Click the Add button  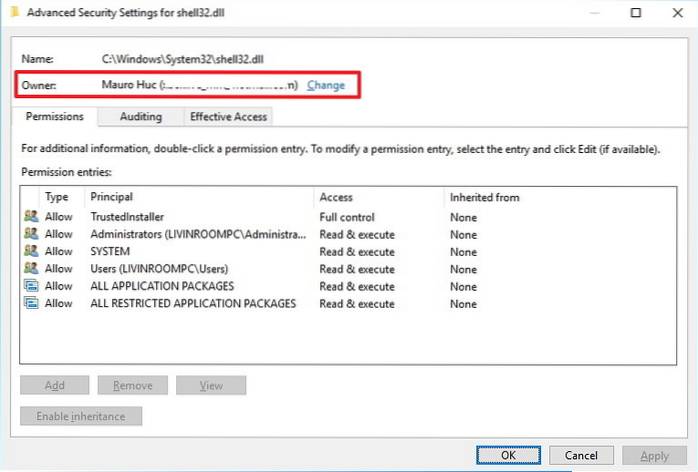[x=54, y=385]
